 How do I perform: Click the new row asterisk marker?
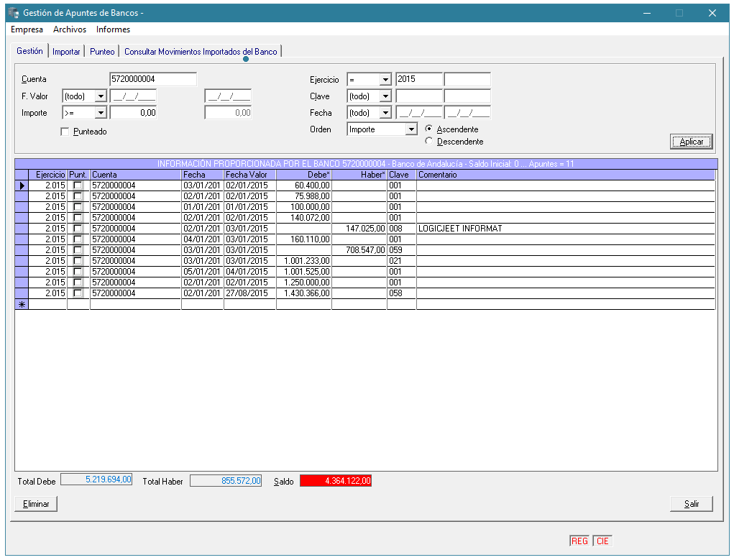(22, 305)
